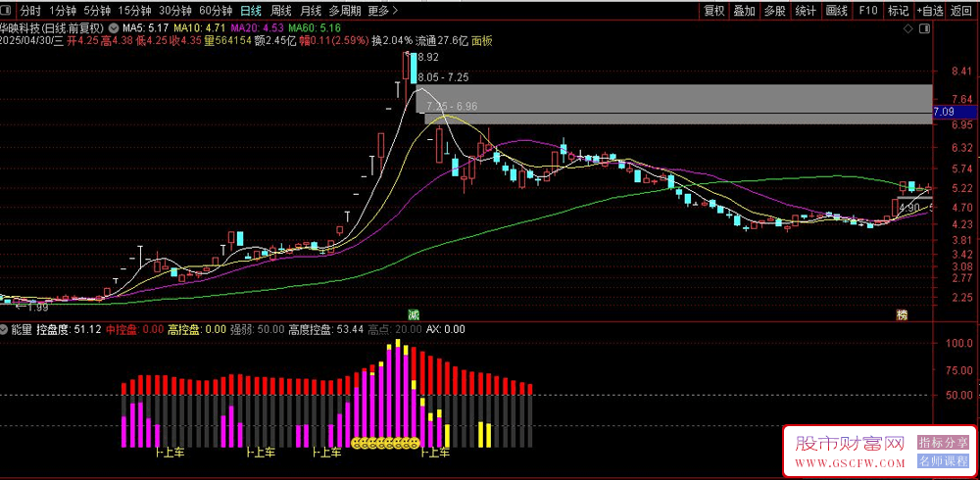Click the green 减 marker under chart
Viewport: 980px width, 480px height.
[413, 313]
